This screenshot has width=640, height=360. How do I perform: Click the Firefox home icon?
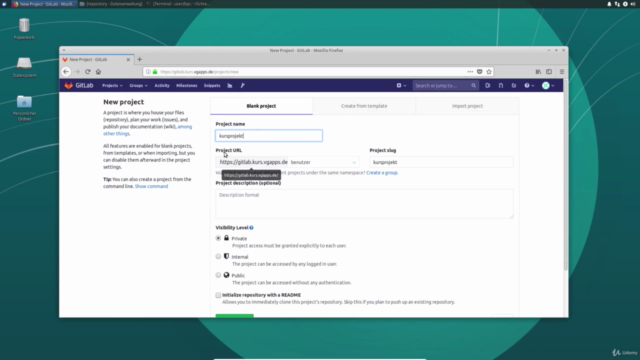tap(98, 71)
